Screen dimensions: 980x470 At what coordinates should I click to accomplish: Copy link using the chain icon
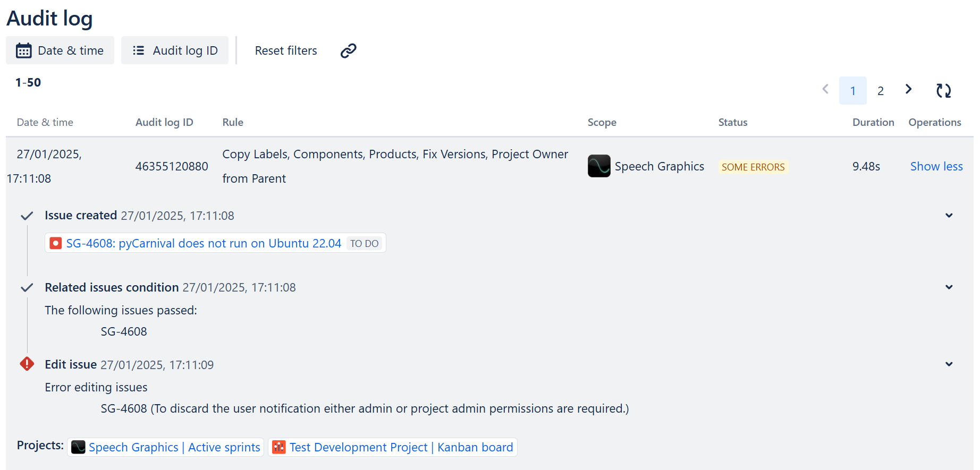click(x=348, y=50)
